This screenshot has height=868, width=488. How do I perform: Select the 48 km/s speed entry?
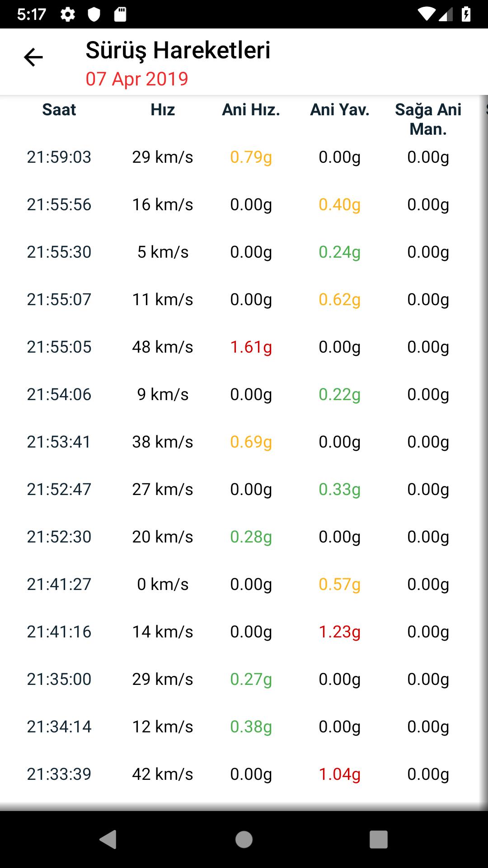pyautogui.click(x=163, y=347)
